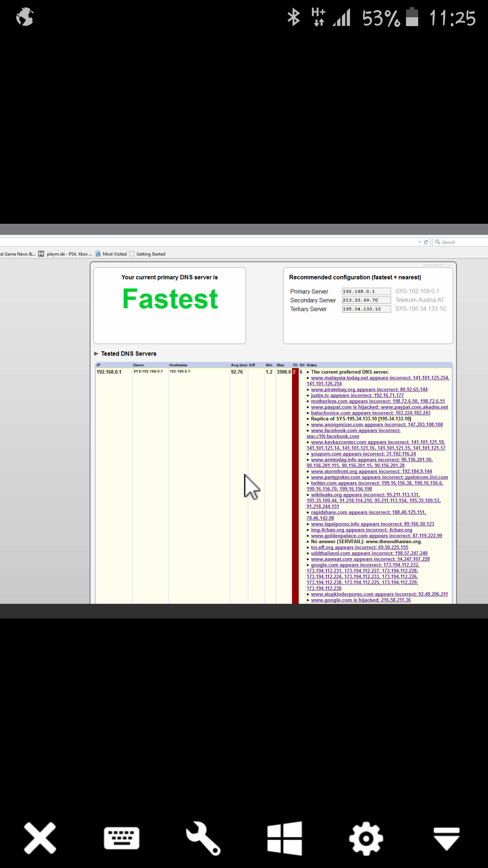Click the green Fastest heading
This screenshot has height=868, width=488.
(170, 299)
